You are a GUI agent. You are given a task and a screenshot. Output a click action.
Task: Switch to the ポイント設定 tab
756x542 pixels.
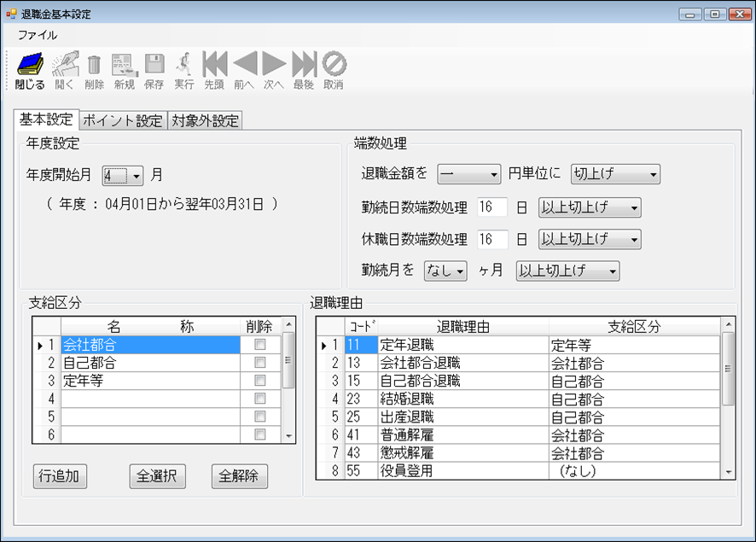pos(123,120)
